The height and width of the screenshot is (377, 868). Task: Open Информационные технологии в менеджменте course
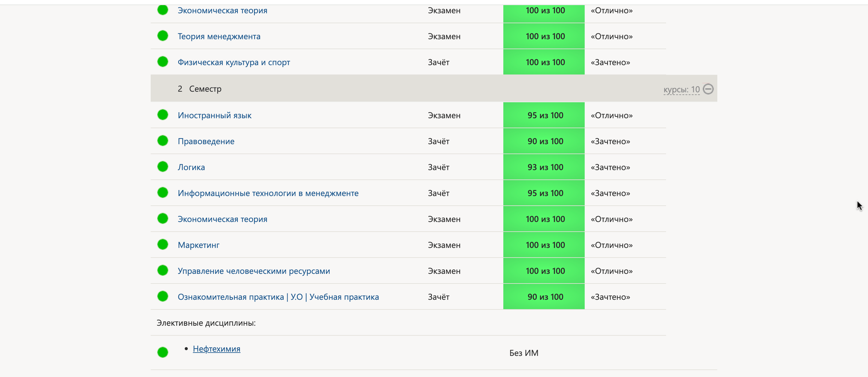point(268,193)
